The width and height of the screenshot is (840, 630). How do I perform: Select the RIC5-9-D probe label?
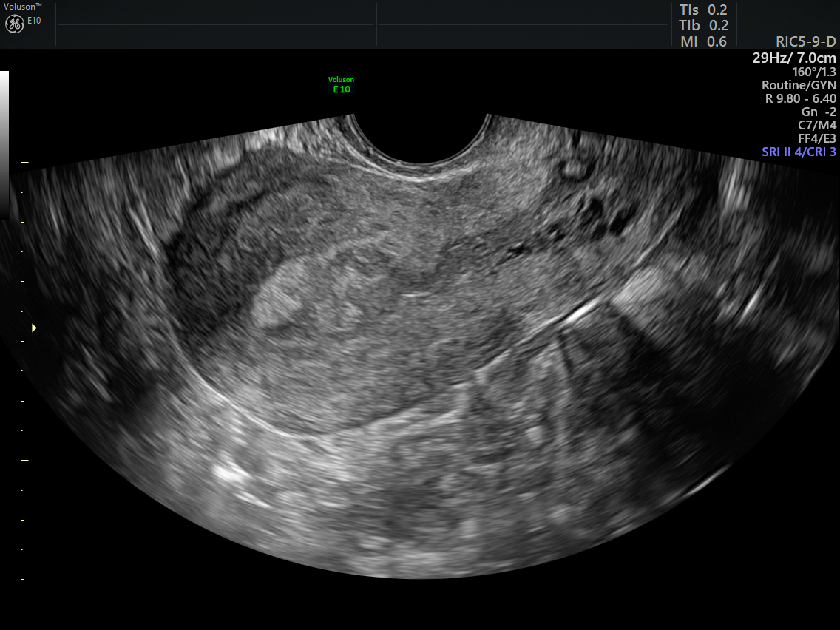[806, 41]
